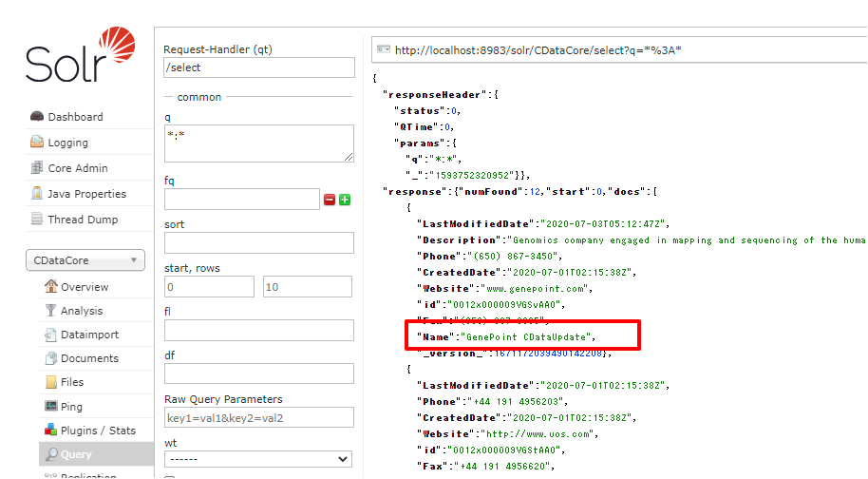Focus the Request-Handler input field
The image size is (868, 479).
[258, 67]
